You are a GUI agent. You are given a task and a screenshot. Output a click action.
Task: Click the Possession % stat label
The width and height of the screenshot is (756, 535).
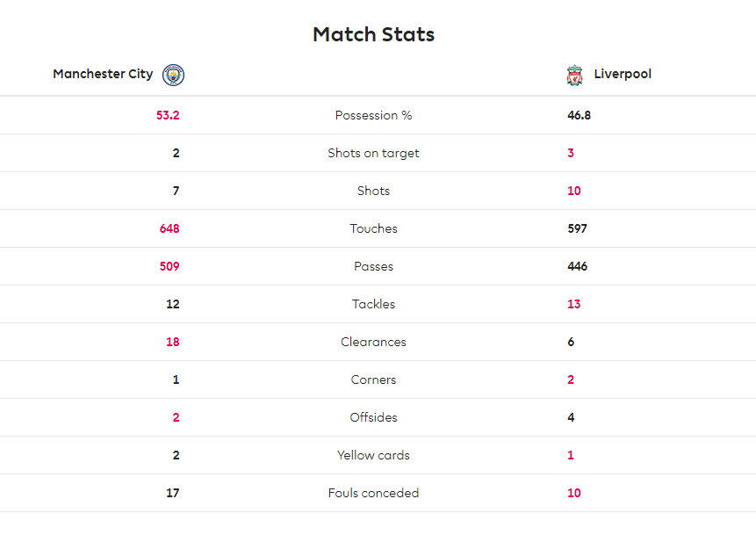tap(374, 115)
